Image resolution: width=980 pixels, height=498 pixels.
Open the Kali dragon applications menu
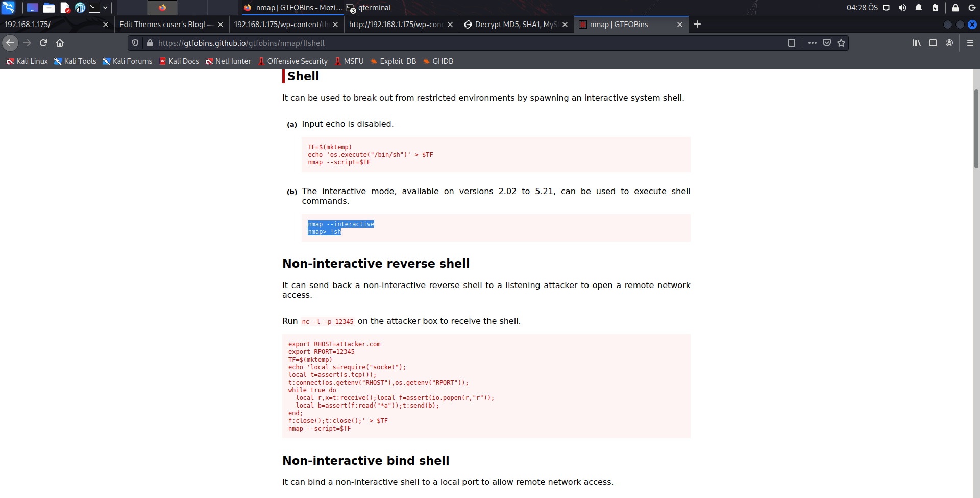[8, 7]
